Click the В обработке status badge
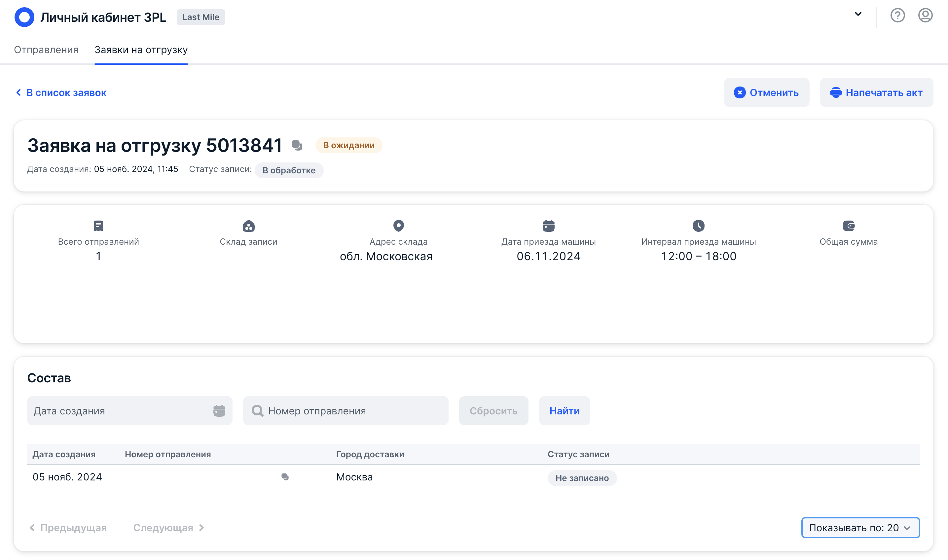948x560 pixels. coord(289,170)
